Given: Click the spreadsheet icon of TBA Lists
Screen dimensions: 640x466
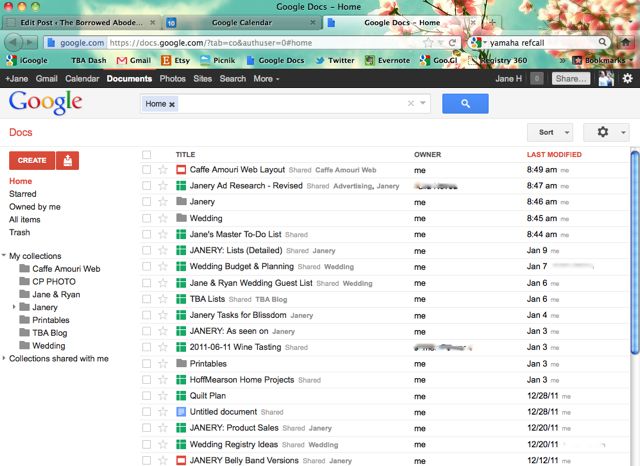Looking at the screenshot, I should 181,299.
